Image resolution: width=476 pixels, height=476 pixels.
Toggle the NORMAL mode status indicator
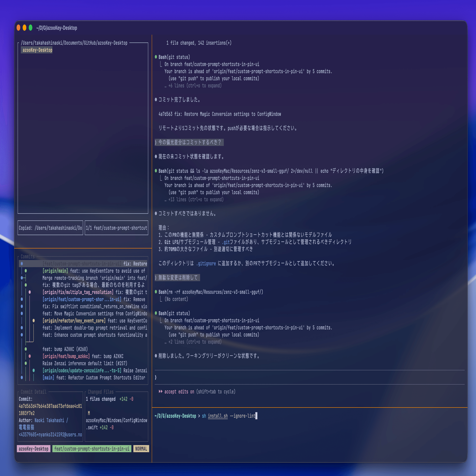point(141,449)
